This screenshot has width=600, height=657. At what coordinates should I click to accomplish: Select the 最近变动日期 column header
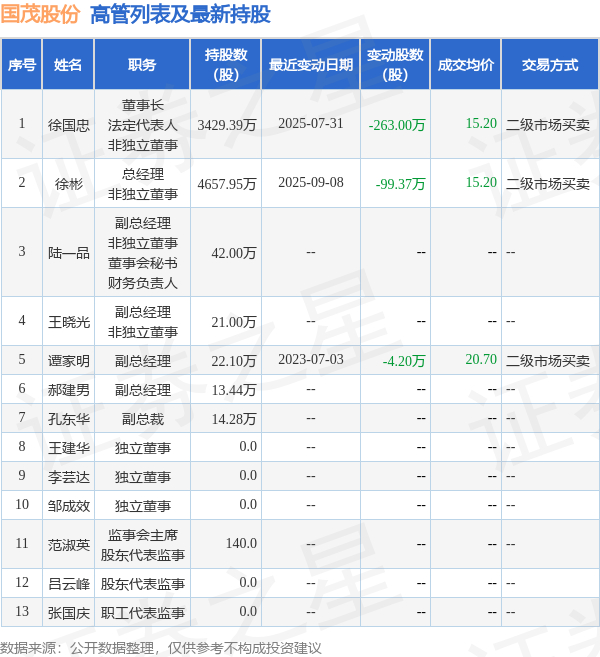click(x=310, y=65)
